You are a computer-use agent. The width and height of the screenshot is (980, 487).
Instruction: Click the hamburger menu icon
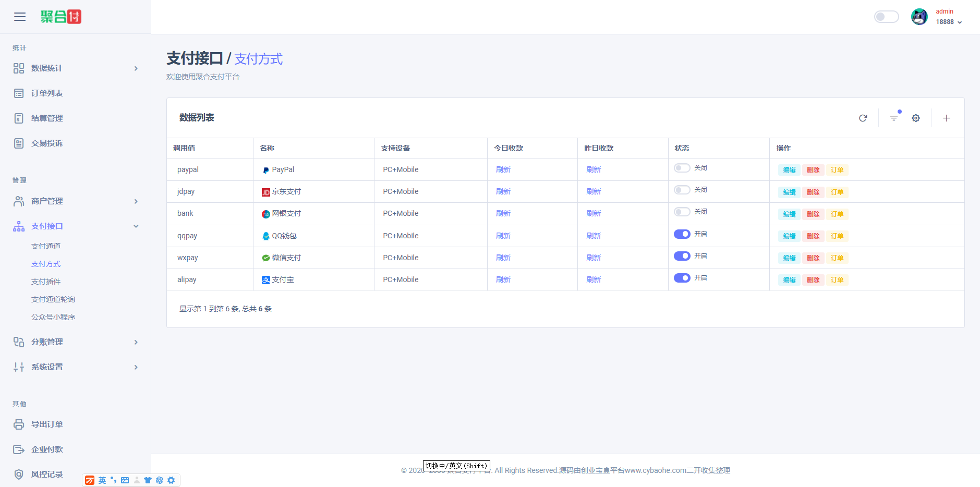point(20,17)
